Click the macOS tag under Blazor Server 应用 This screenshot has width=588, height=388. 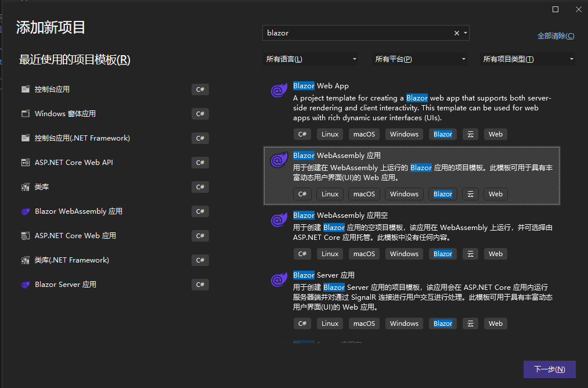pos(364,324)
